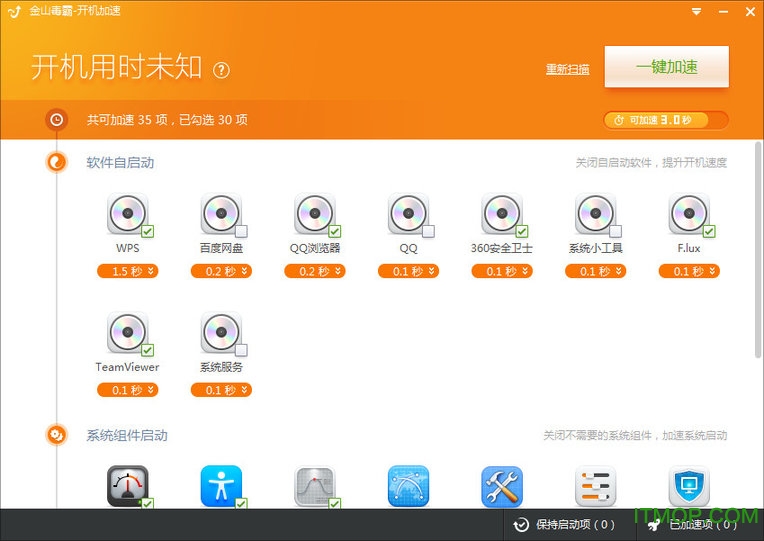Click the 360安全卫士 label text
Viewport: 764px width, 541px height.
tap(501, 248)
